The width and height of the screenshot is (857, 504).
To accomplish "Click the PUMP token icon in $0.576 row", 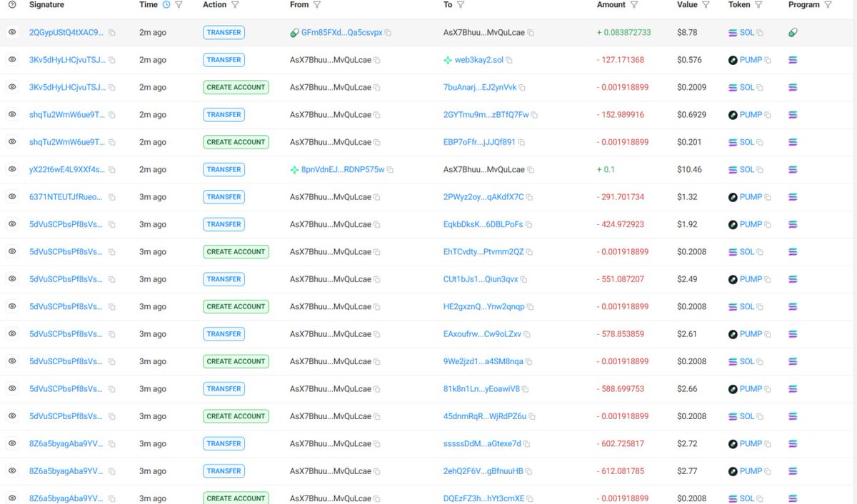I will click(x=733, y=60).
